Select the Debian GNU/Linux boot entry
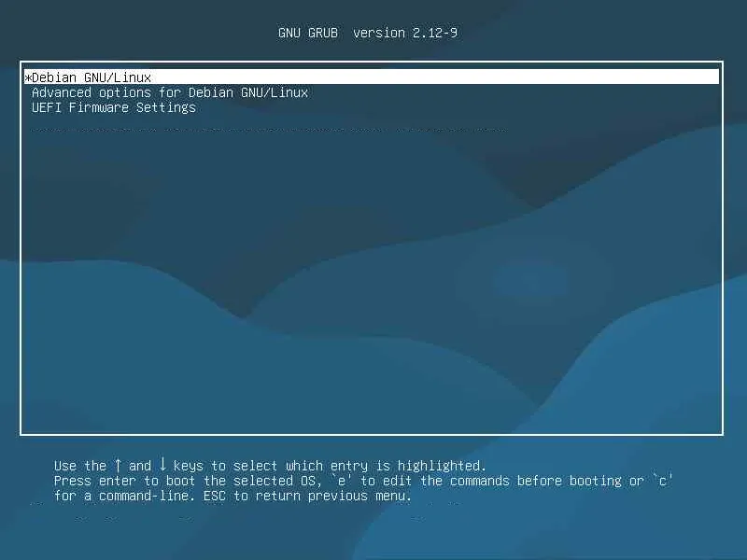The height and width of the screenshot is (560, 747). point(372,77)
